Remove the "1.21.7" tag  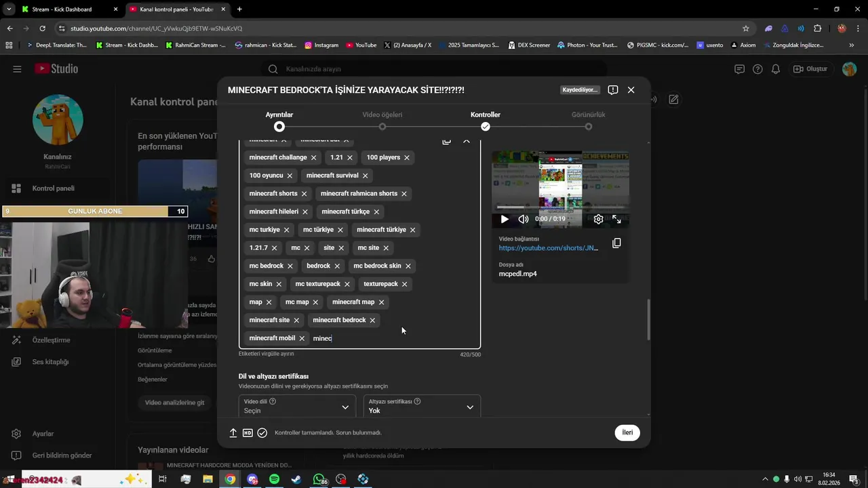tap(274, 248)
